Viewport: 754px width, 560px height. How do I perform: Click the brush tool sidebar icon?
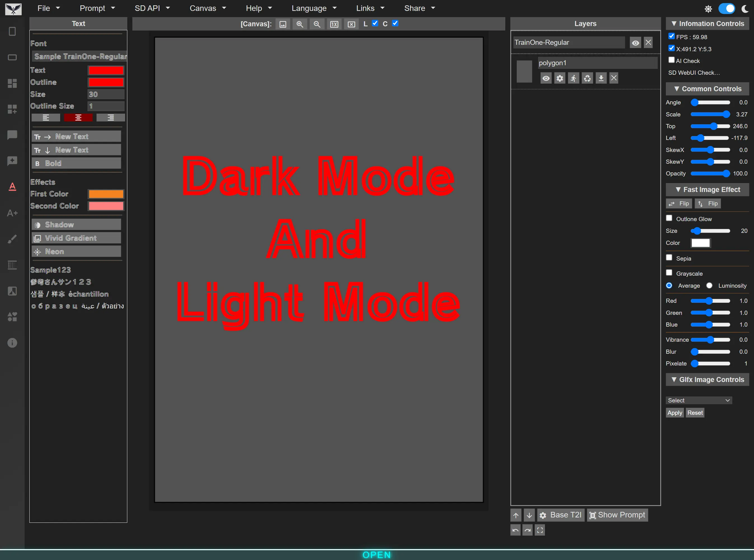[12, 239]
